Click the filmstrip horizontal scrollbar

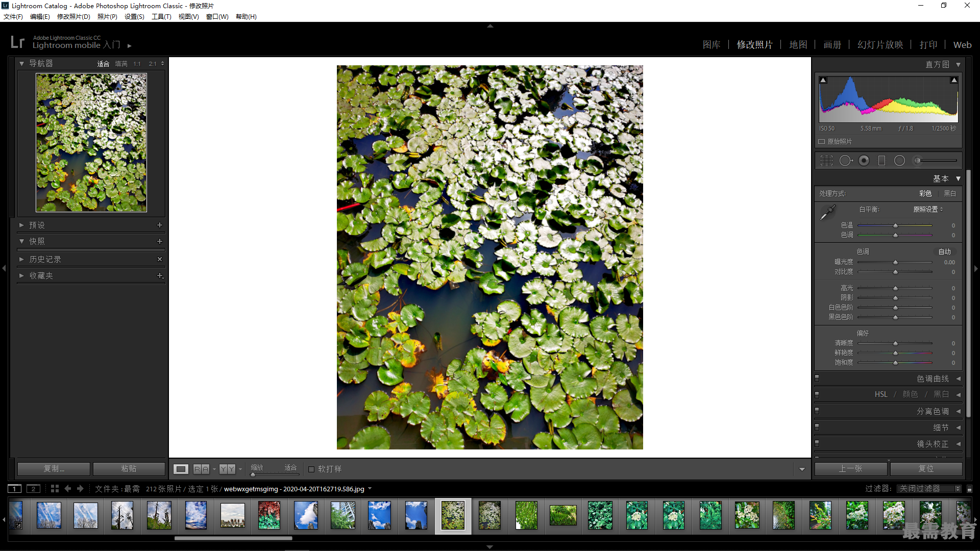pos(233,538)
